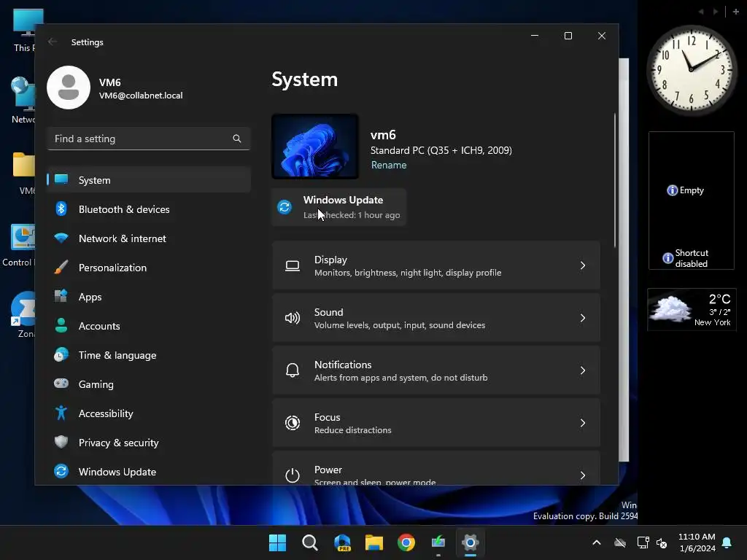Click the Privacy & security shield icon
Viewport: 747px width, 560px height.
(x=61, y=442)
